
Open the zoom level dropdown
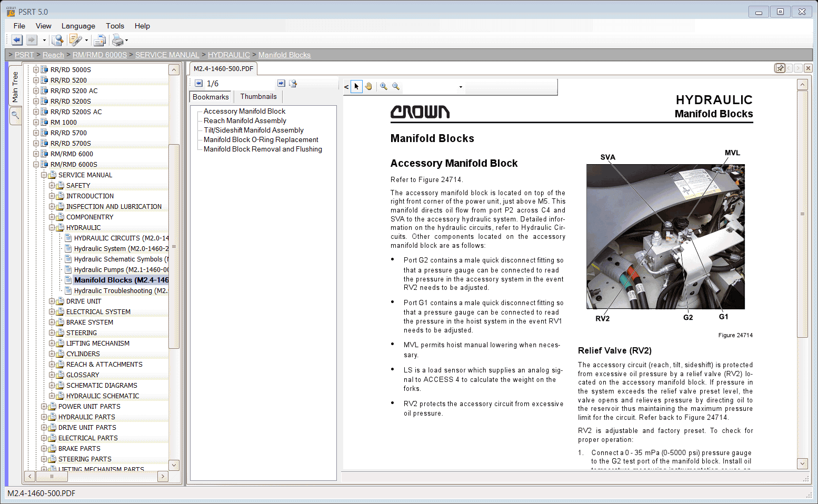point(461,87)
